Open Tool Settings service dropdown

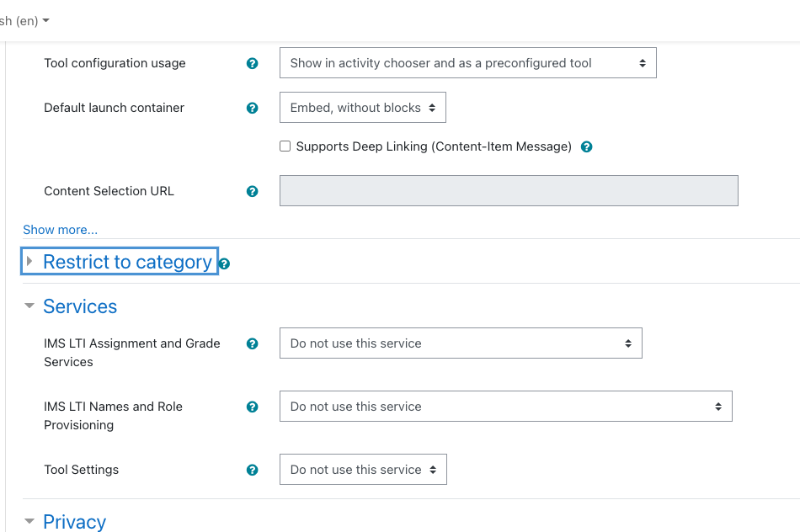[x=363, y=469]
